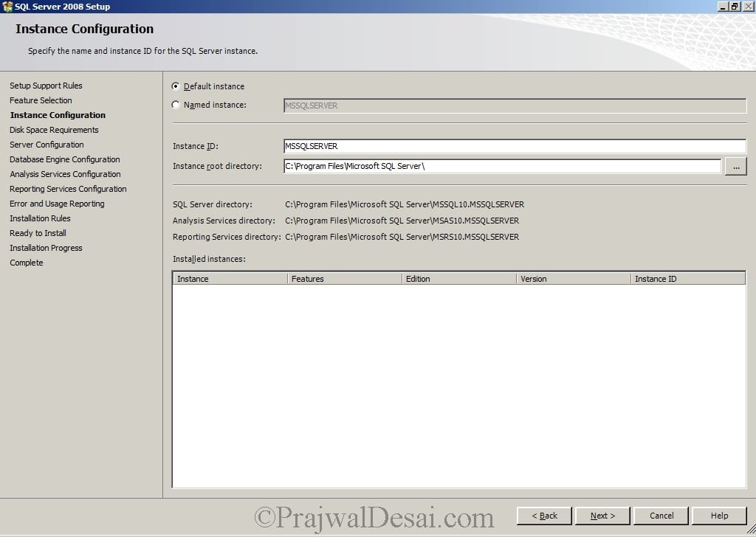Go to Database Engine Configuration step
Image resolution: width=756 pixels, height=537 pixels.
click(65, 159)
